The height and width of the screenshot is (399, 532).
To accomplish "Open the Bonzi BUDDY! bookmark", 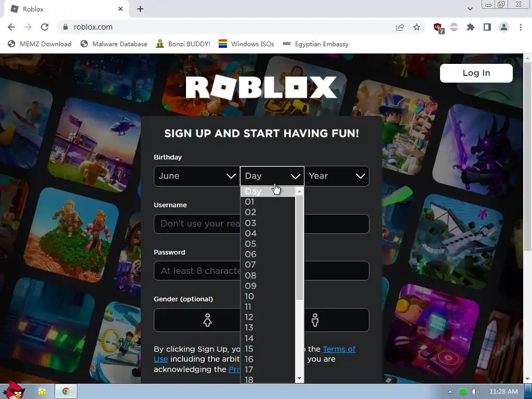I will (x=183, y=44).
